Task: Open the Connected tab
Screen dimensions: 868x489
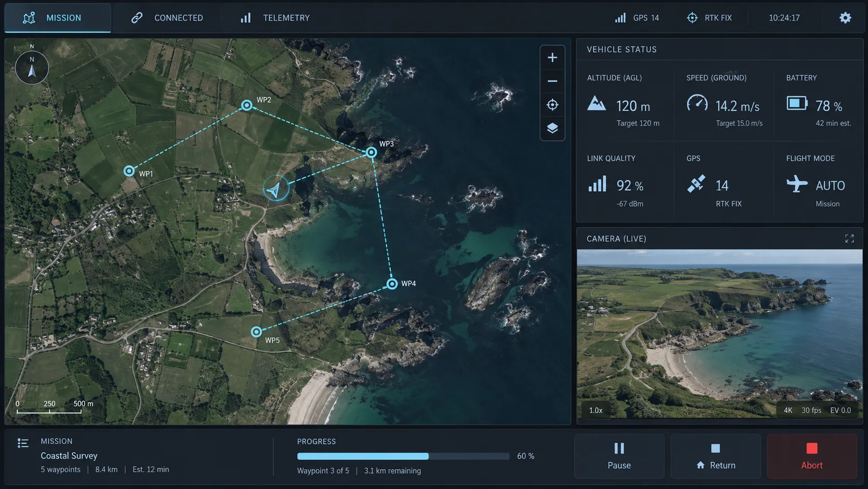Action: (x=167, y=18)
